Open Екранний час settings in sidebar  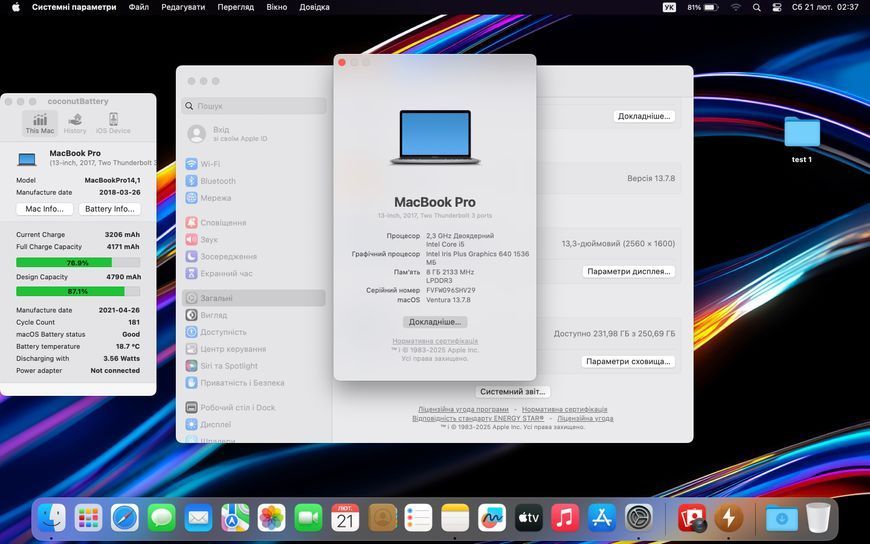pos(254,273)
